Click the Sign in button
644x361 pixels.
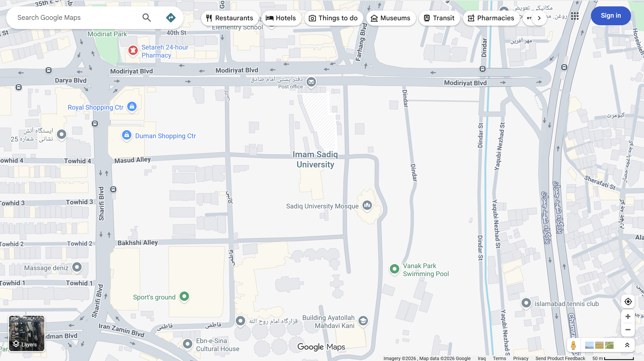click(610, 16)
